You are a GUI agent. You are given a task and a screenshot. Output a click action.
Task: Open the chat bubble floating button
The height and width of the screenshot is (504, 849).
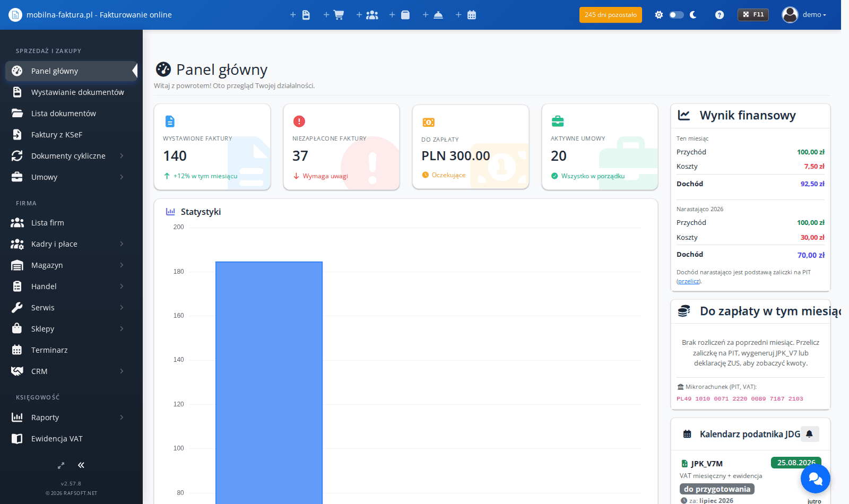[x=816, y=479]
